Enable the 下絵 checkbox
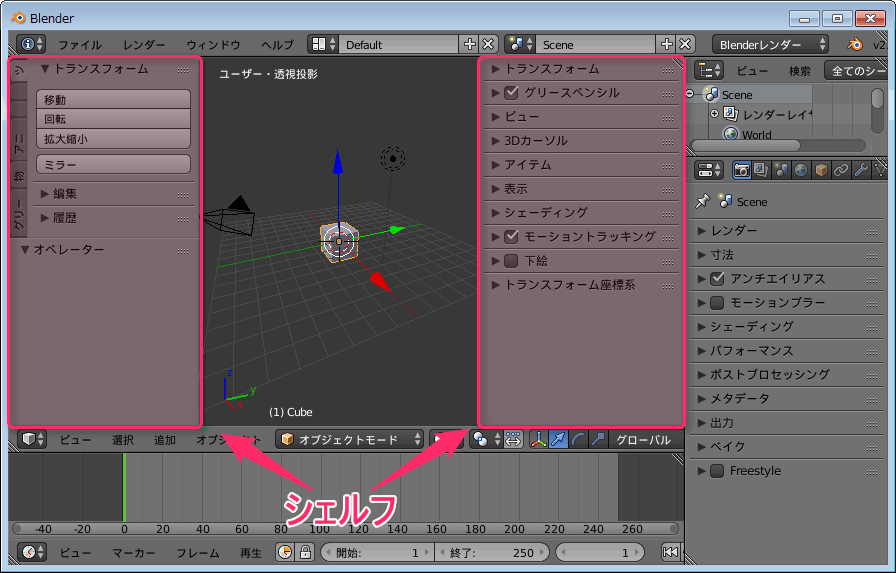This screenshot has width=896, height=573. click(x=511, y=261)
